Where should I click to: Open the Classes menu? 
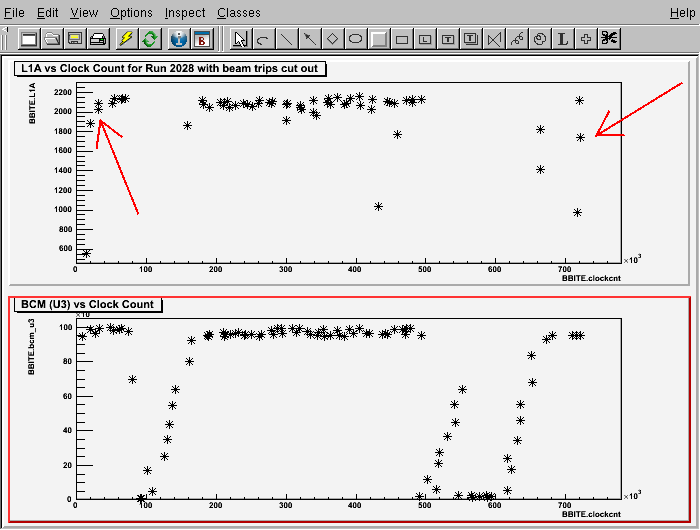pyautogui.click(x=239, y=13)
